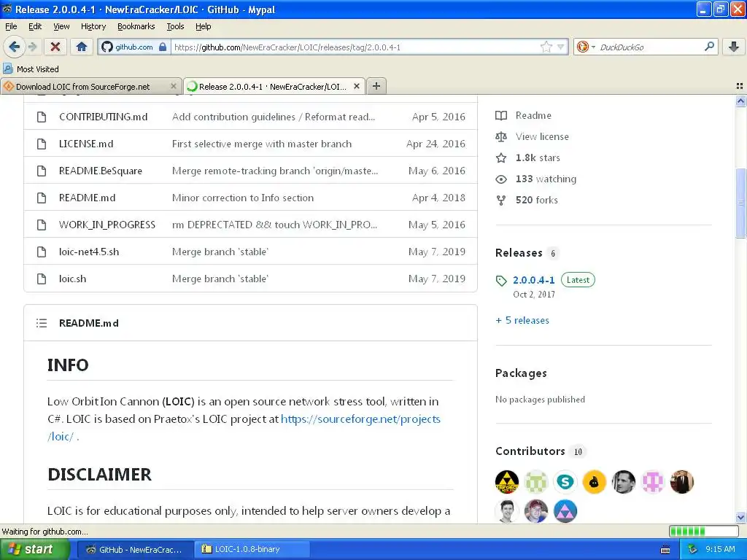Open the Releases heading link
This screenshot has height=560, width=747.
tap(519, 253)
